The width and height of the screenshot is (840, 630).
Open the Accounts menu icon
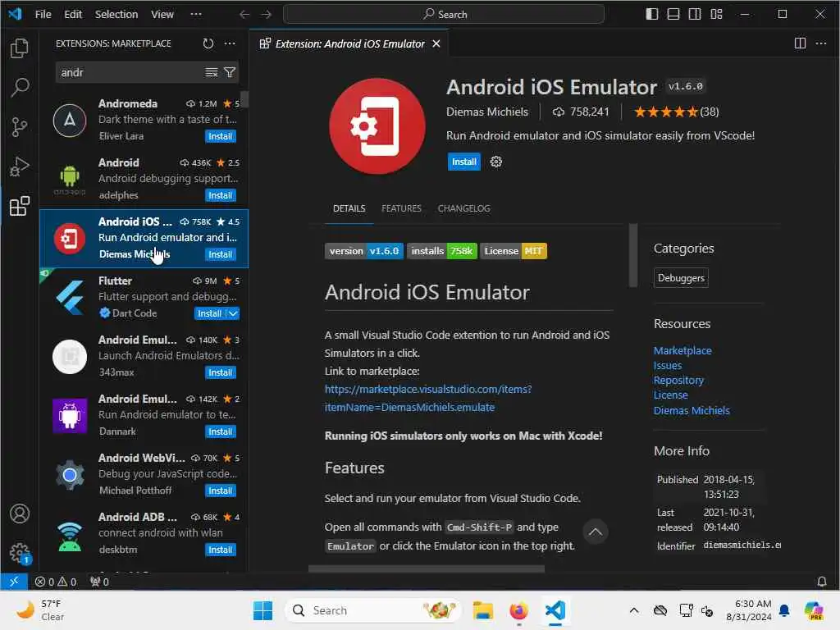pos(20,514)
